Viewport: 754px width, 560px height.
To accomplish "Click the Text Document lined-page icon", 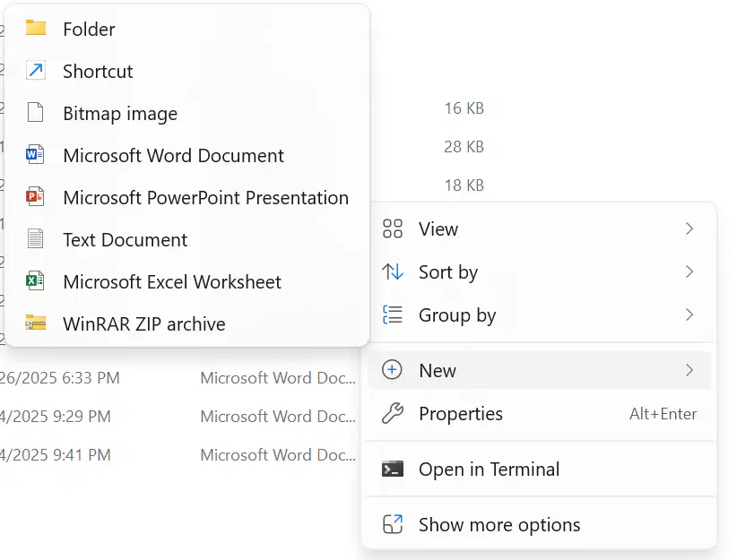I will point(35,239).
